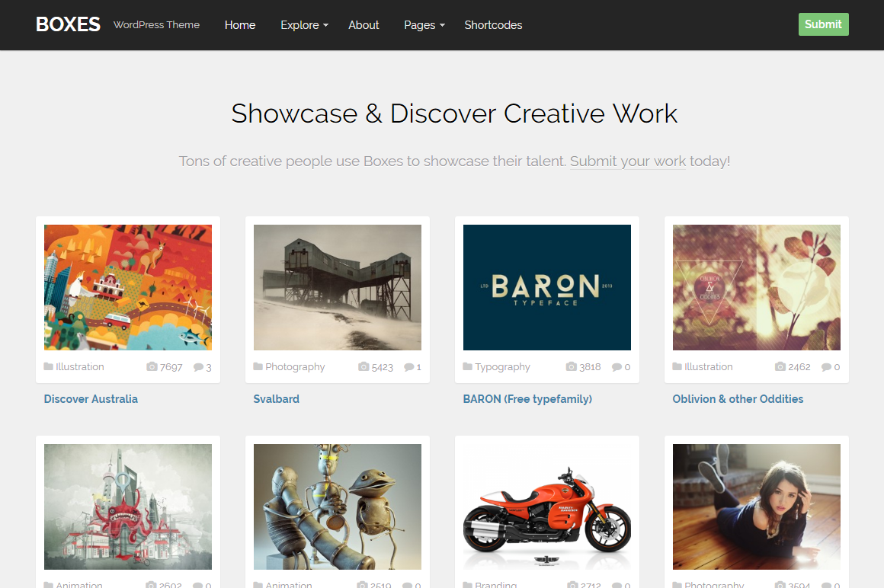The height and width of the screenshot is (588, 884).
Task: Open the BARON typeface thumbnail
Action: [547, 287]
